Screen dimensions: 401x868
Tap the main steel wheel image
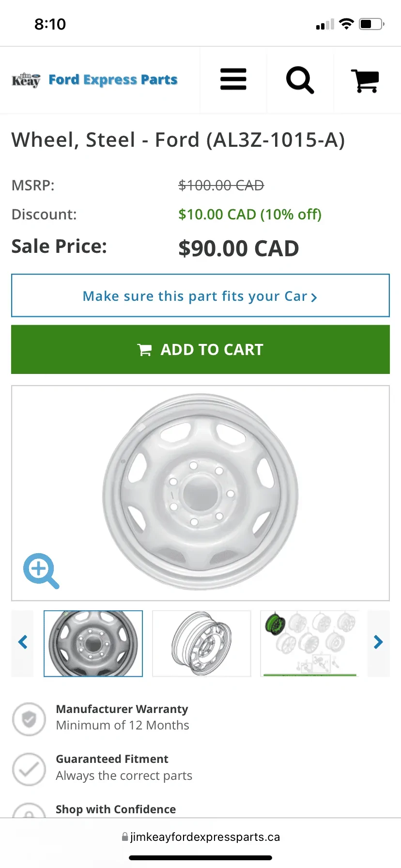point(200,492)
